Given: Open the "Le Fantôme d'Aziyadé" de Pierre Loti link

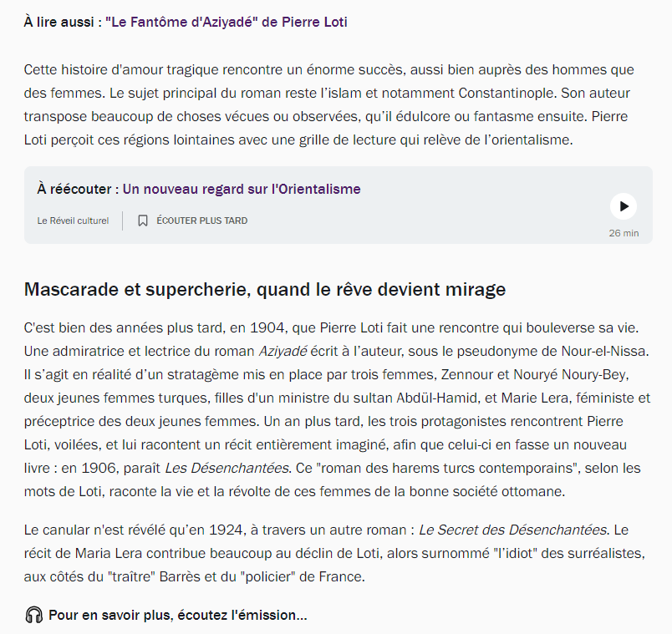Looking at the screenshot, I should click(x=226, y=22).
